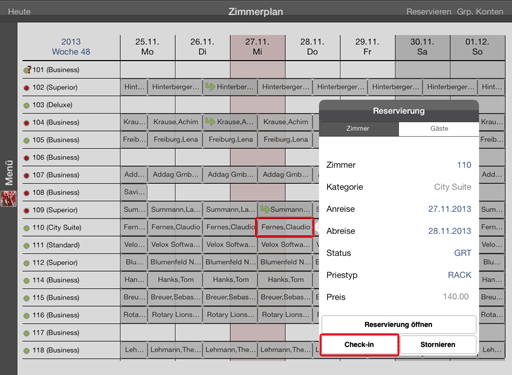Click green status dot of room 110 City Suite
This screenshot has width=512, height=375.
pos(26,228)
